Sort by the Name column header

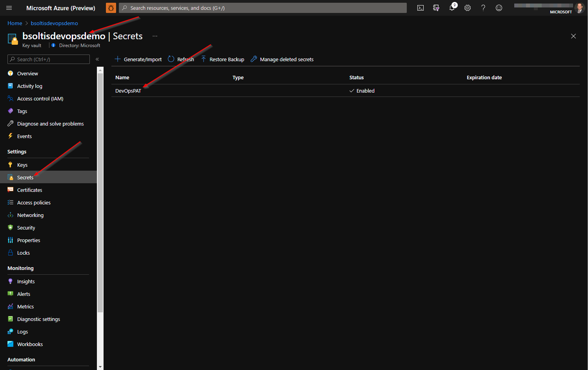tap(122, 78)
